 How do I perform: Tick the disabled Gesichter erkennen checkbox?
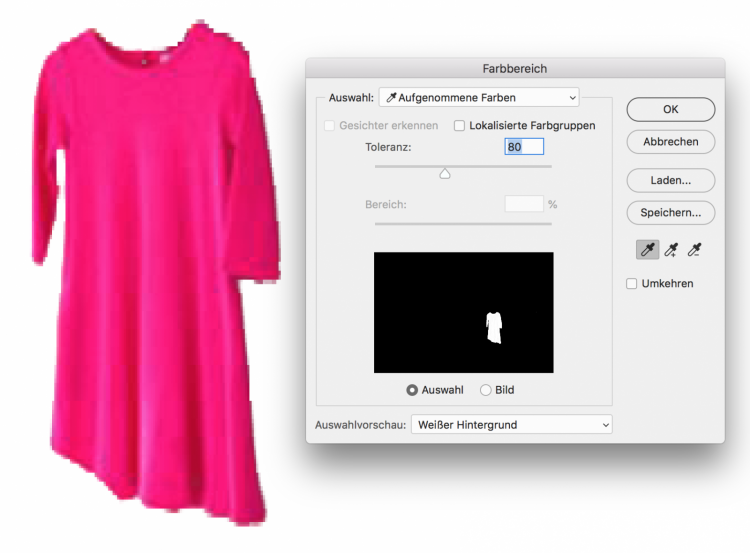(329, 126)
